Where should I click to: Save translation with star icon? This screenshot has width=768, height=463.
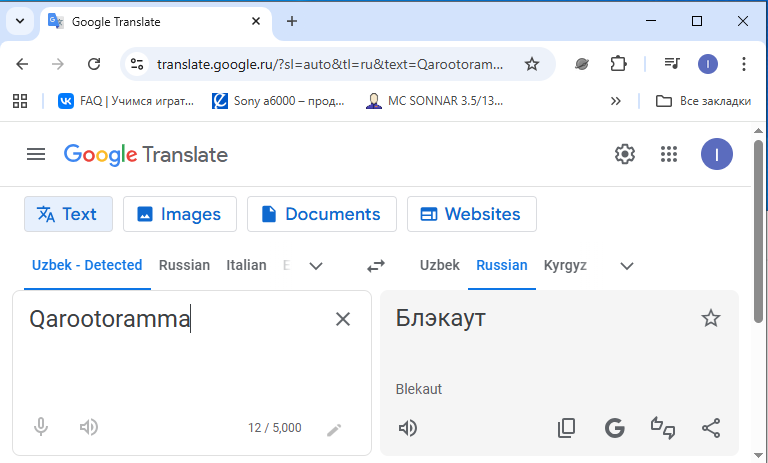coord(711,318)
